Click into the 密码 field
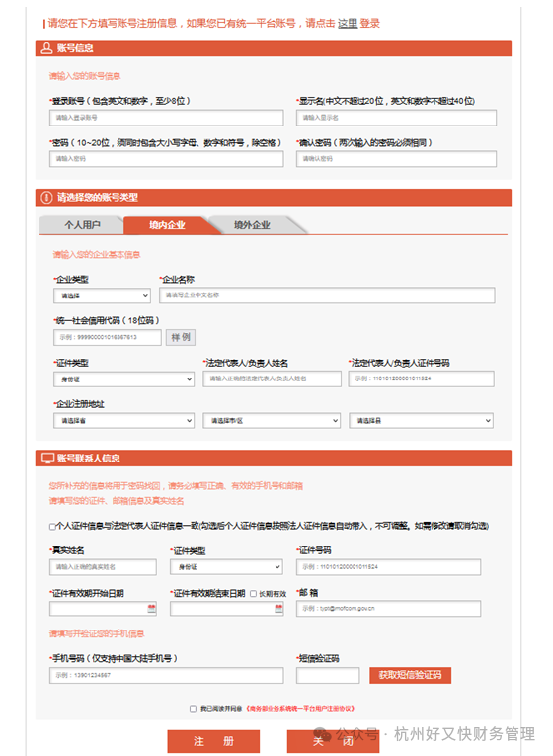553x756 pixels. coord(167,159)
